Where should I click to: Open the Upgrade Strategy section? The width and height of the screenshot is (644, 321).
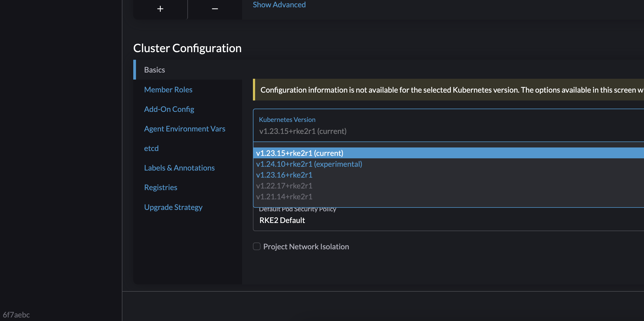pyautogui.click(x=173, y=207)
